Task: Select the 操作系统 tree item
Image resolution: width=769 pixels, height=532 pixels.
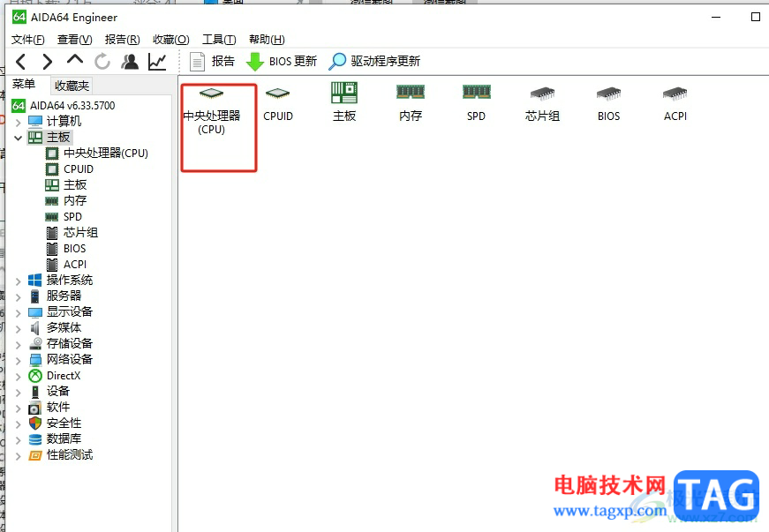Action: coord(61,280)
